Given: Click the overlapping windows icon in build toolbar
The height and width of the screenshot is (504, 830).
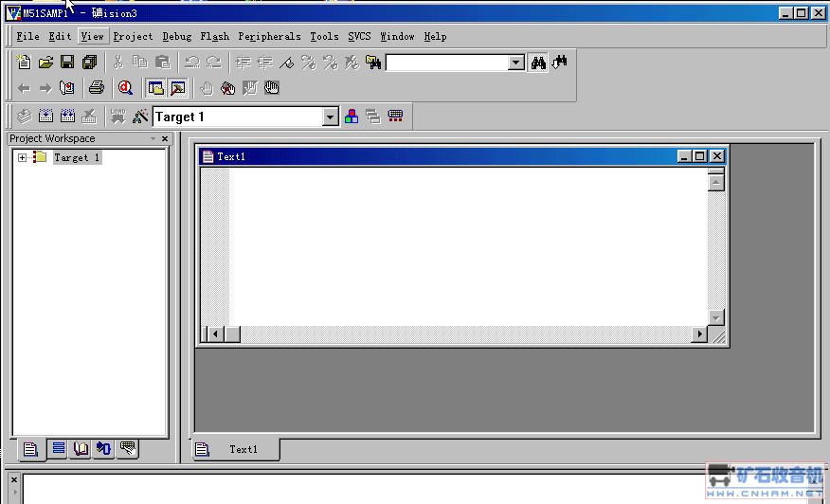Looking at the screenshot, I should pyautogui.click(x=373, y=116).
